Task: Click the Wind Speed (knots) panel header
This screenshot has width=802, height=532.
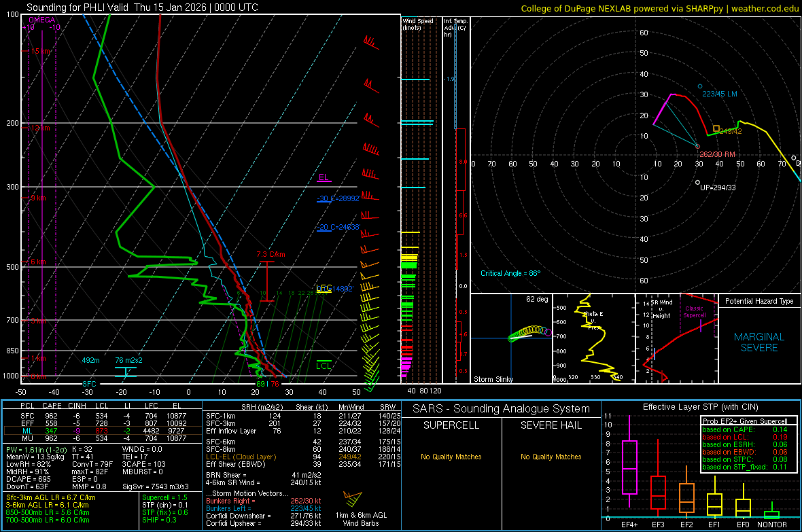Action: click(418, 24)
